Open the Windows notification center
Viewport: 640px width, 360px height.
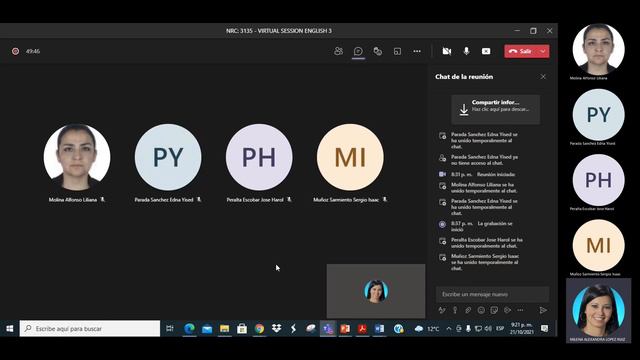[544, 329]
